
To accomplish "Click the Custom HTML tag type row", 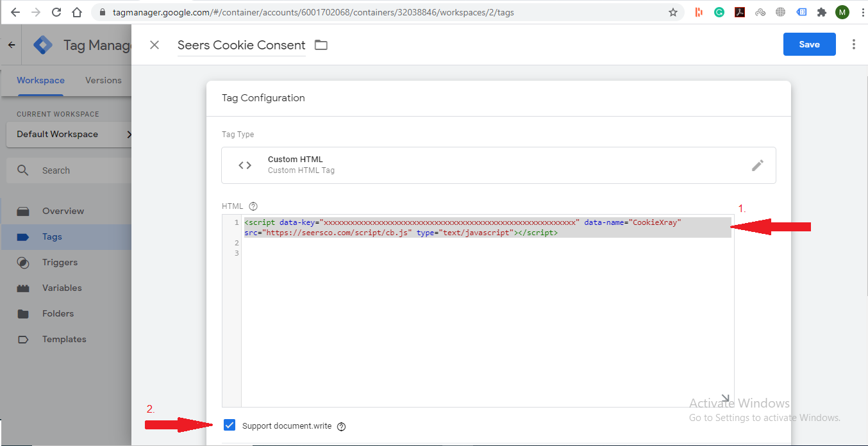I will click(x=498, y=165).
